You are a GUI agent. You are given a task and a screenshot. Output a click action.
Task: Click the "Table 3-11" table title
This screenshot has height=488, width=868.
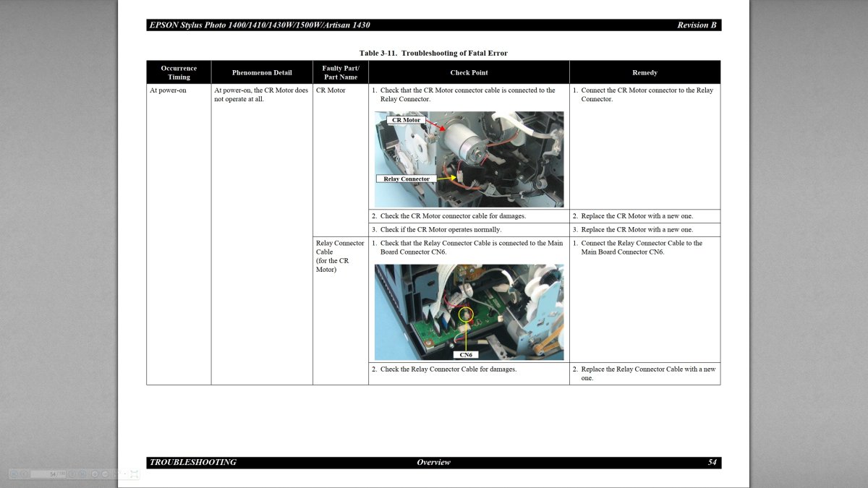pos(433,53)
